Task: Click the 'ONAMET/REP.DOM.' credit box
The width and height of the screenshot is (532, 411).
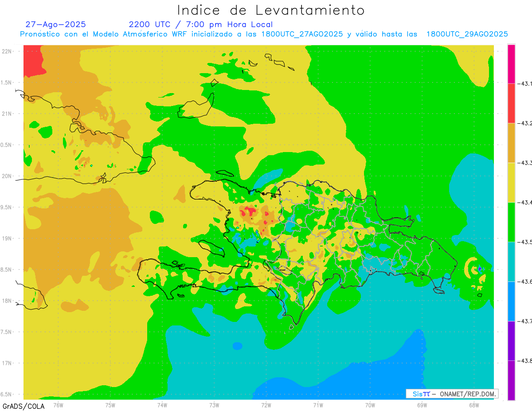Action: (452, 394)
